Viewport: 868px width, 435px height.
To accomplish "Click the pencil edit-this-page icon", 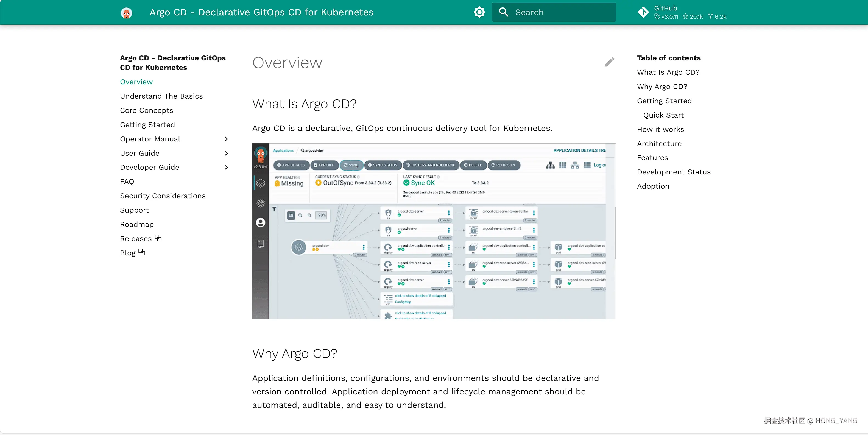I will (609, 62).
